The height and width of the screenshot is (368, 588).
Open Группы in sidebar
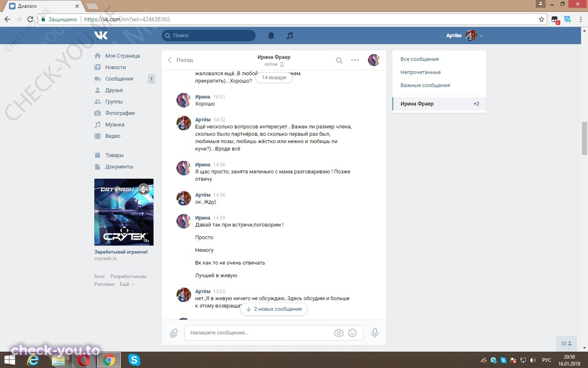[114, 102]
